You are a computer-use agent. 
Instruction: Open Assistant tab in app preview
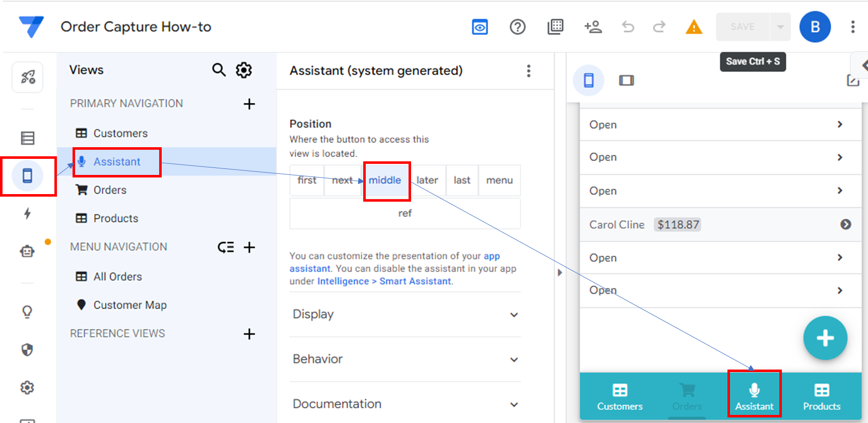[x=754, y=397]
